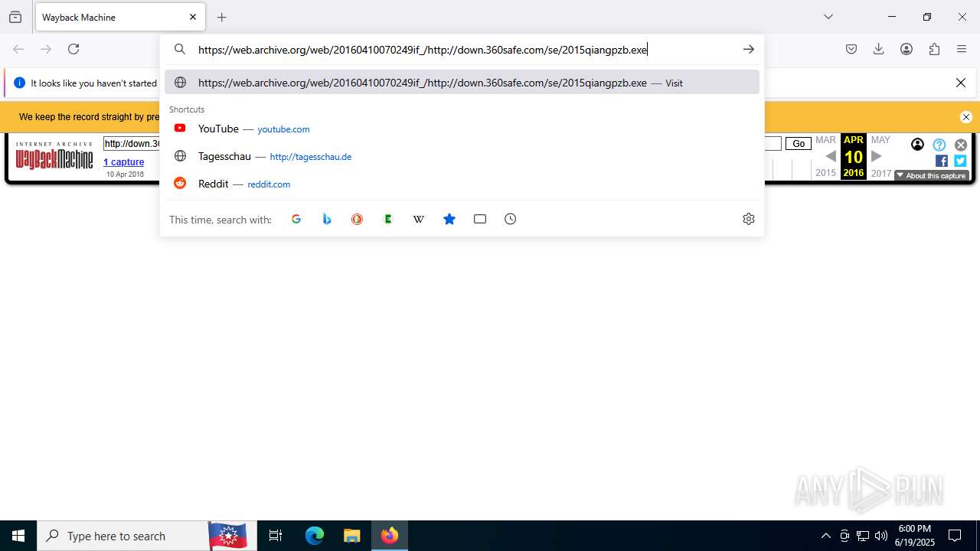Search this time with Google
Viewport: 980px width, 551px height.
tap(296, 219)
